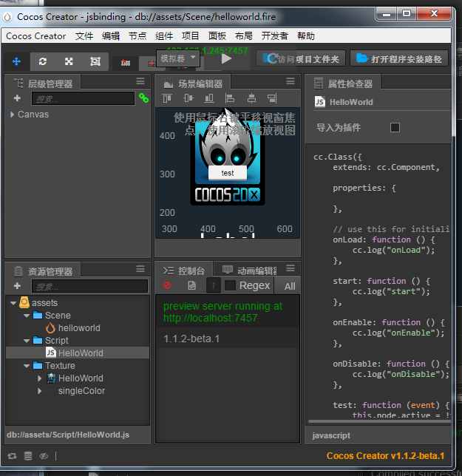Viewport: 462px width, 476px height.
Task: Open the console panel menu
Action: (x=291, y=268)
